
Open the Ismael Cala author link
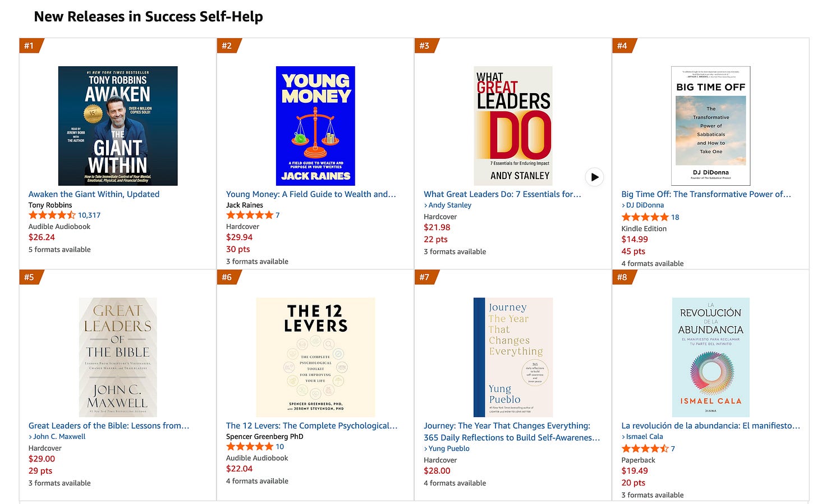pyautogui.click(x=645, y=437)
